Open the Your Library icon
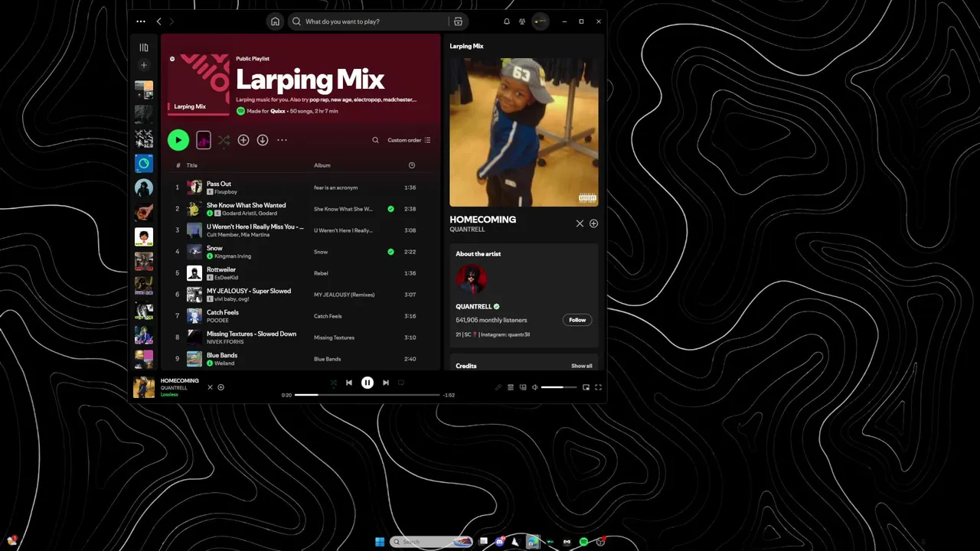980x551 pixels. pos(143,47)
